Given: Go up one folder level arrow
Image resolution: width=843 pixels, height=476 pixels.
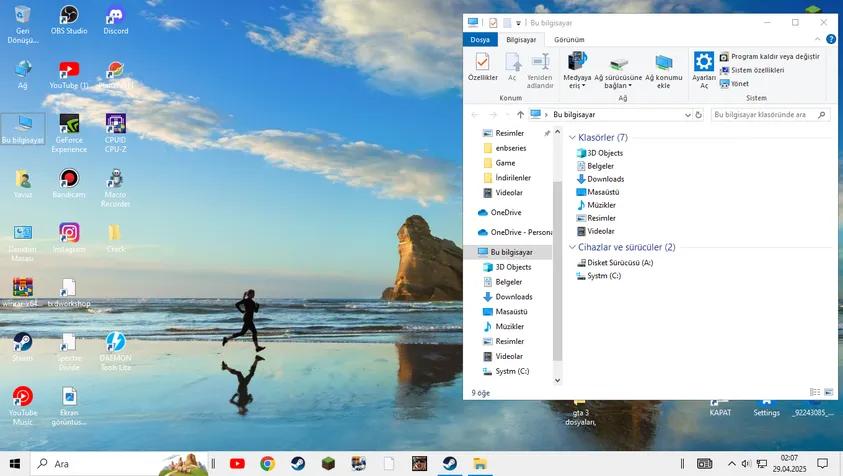Looking at the screenshot, I should 520,115.
